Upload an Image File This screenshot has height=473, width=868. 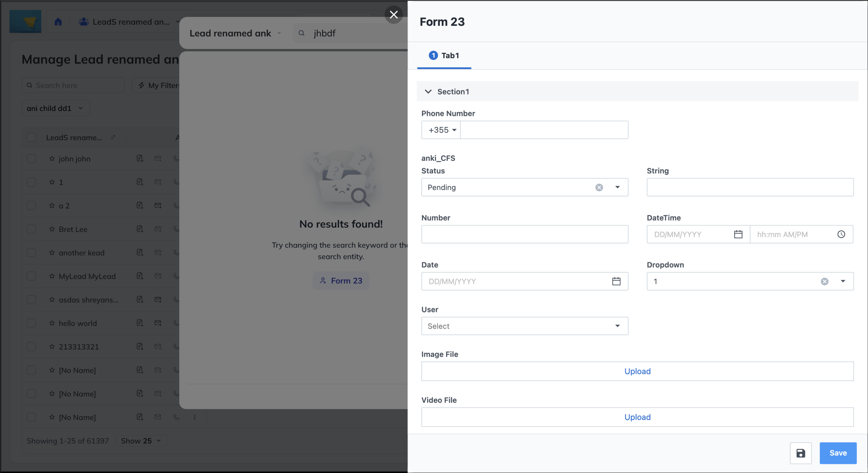click(x=637, y=371)
